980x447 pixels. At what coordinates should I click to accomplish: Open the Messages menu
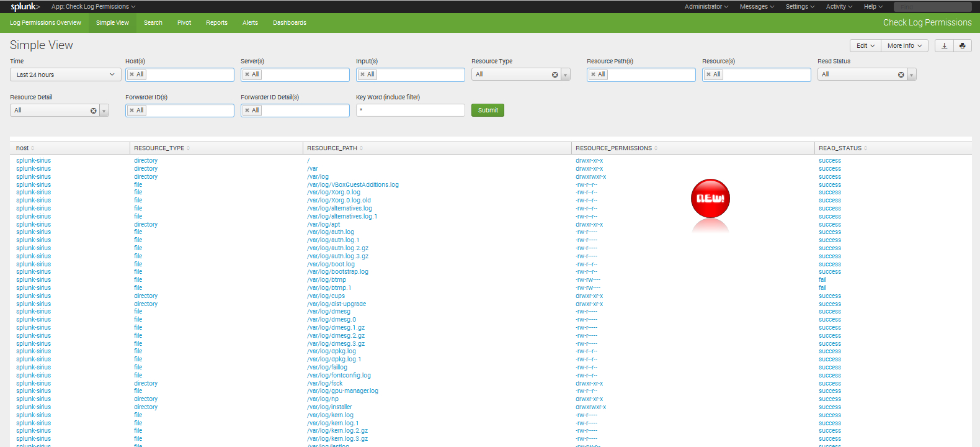(x=757, y=6)
